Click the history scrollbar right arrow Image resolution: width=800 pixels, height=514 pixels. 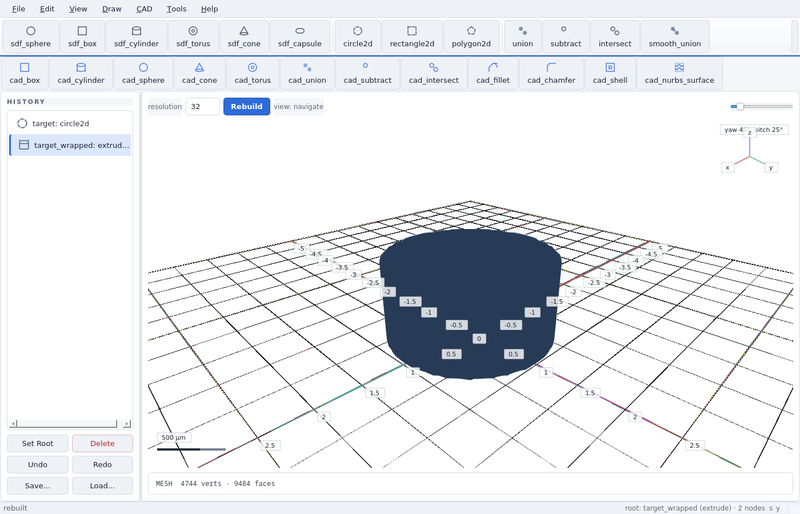coord(127,424)
